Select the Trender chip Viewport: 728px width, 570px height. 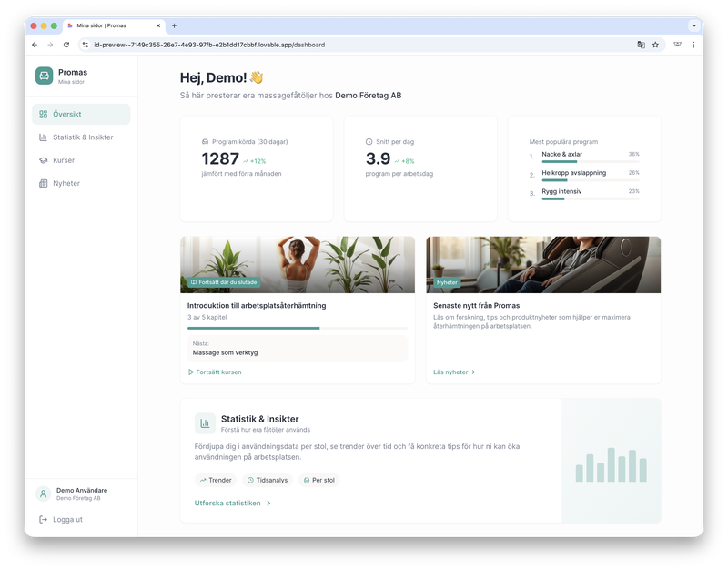point(216,480)
